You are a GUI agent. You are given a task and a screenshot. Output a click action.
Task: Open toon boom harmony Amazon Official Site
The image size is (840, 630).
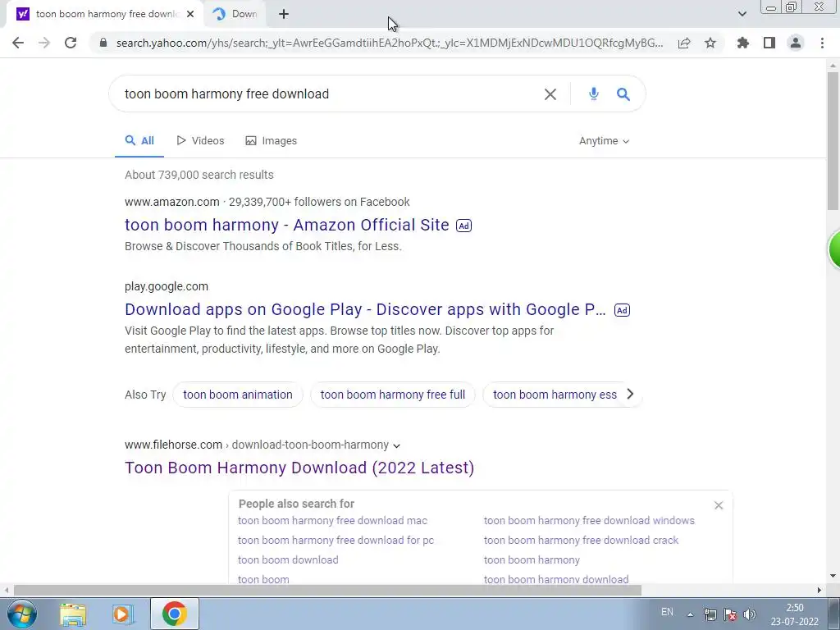(286, 225)
